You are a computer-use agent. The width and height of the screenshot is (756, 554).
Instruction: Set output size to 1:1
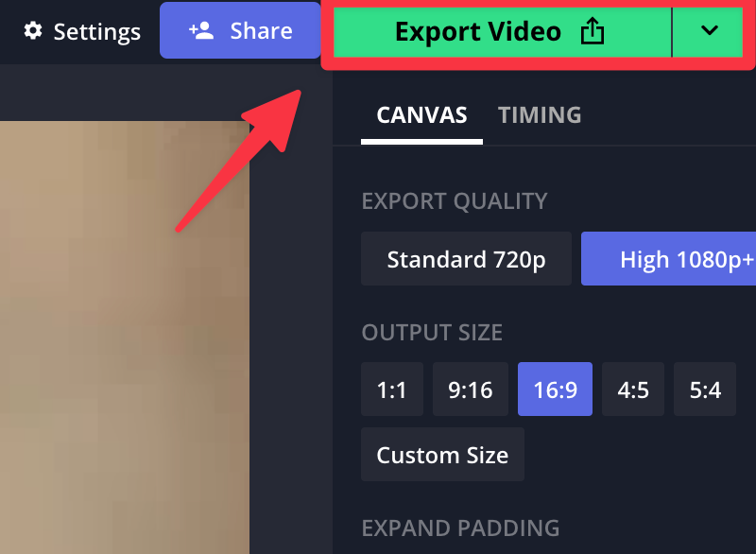point(392,390)
